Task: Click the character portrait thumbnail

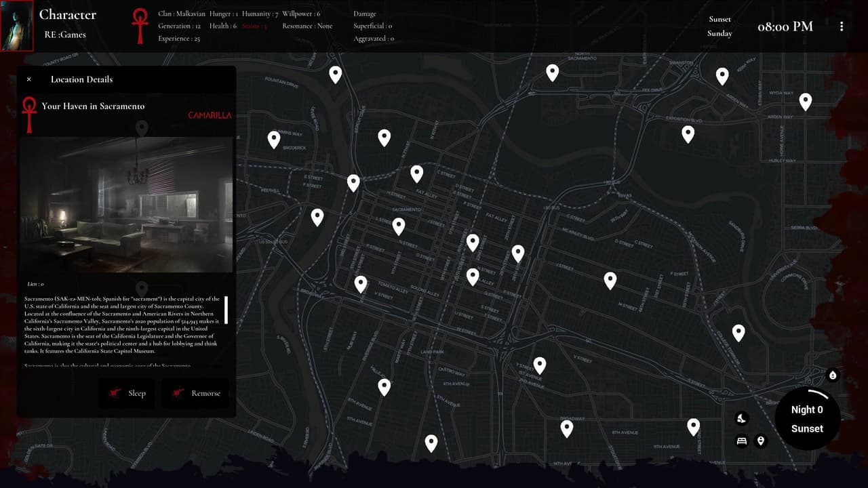Action: [x=17, y=26]
